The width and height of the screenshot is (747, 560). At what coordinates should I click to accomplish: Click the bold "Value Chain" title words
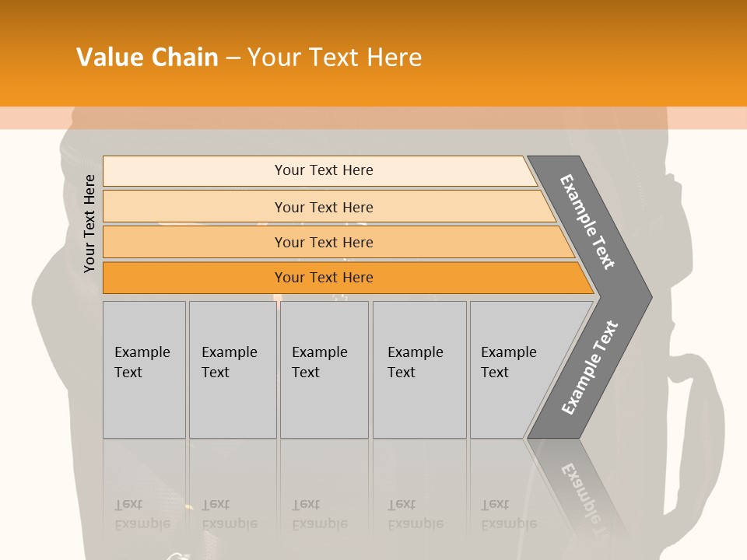[147, 58]
